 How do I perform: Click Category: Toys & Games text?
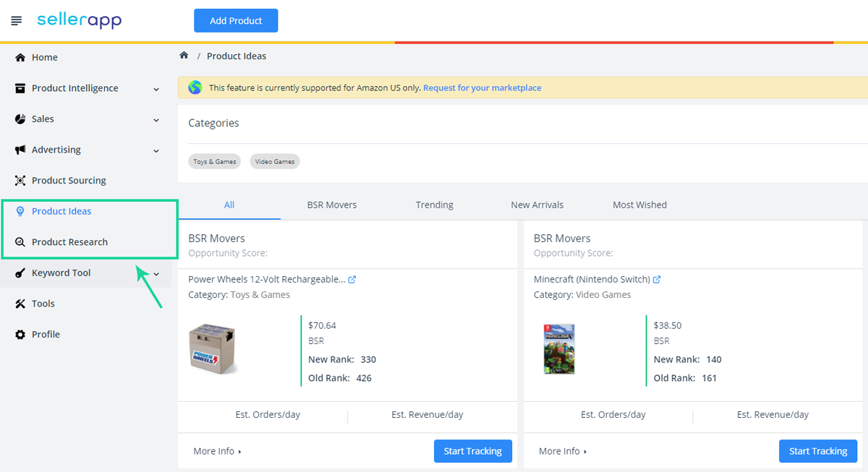coord(239,295)
